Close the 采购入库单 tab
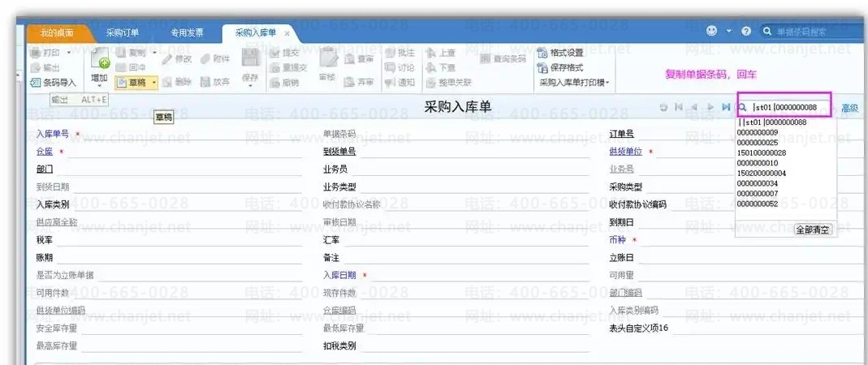This screenshot has width=868, height=365. coord(287,33)
